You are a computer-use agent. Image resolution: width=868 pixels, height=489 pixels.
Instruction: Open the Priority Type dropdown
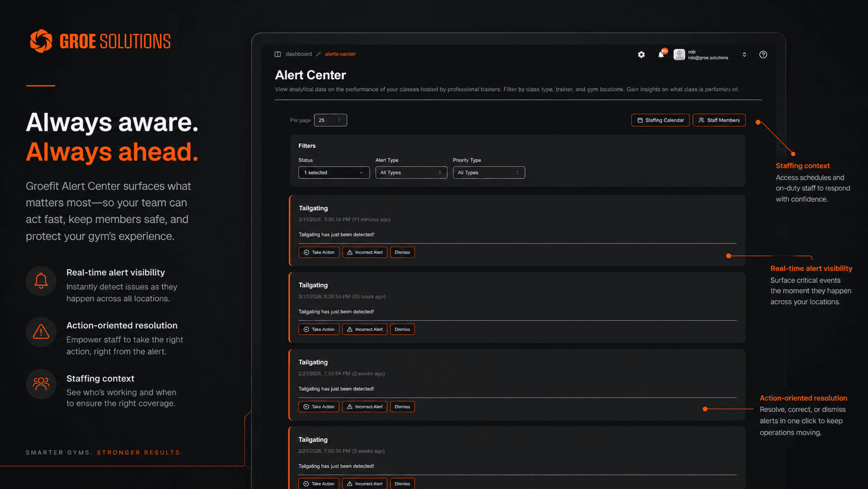[489, 173]
